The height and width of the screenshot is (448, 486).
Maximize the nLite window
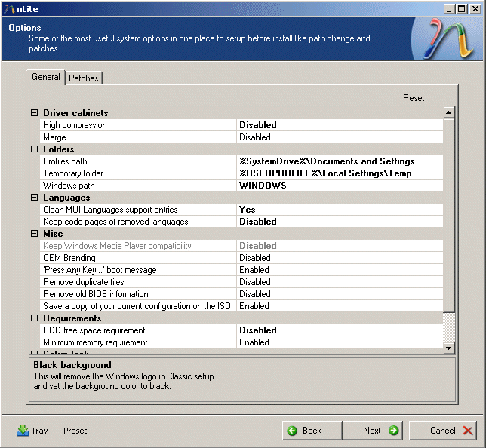point(462,9)
